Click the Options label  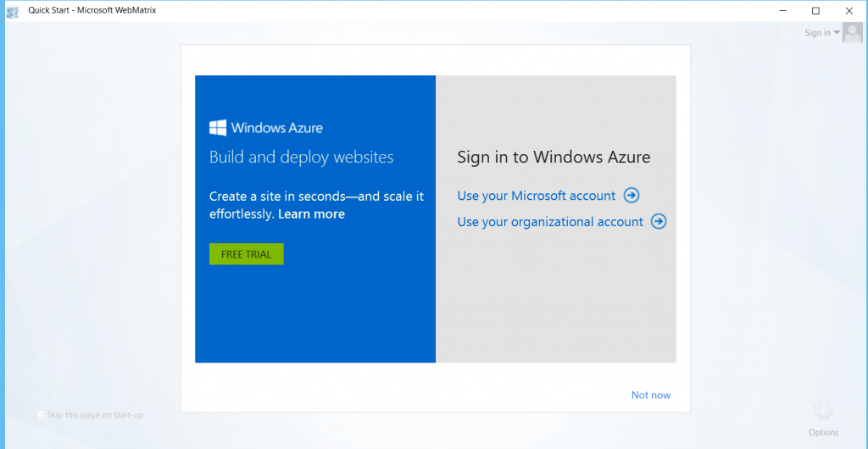pyautogui.click(x=824, y=432)
